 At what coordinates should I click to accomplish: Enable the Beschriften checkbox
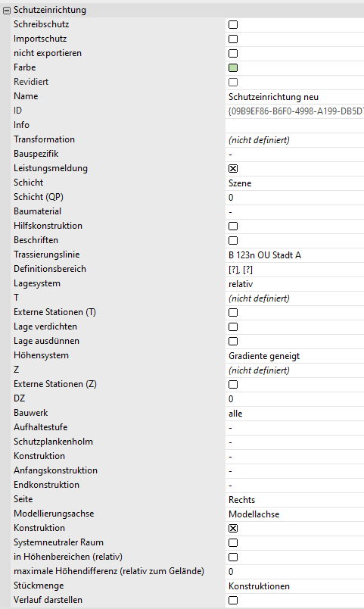tap(233, 240)
